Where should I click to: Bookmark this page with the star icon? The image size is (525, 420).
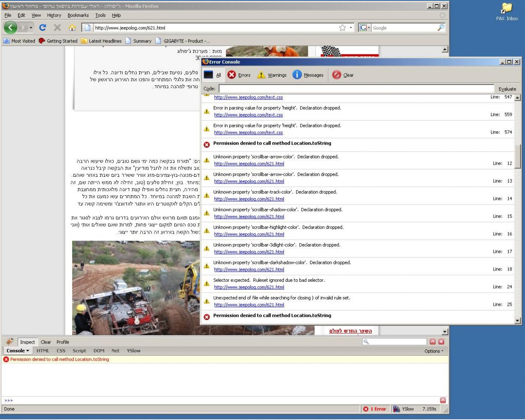[x=342, y=28]
